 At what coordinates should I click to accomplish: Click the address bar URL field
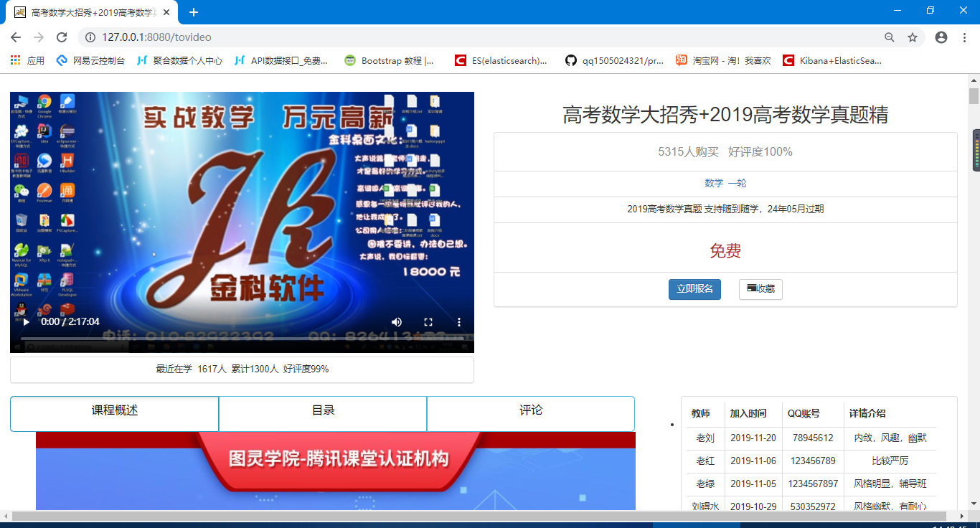(430, 37)
